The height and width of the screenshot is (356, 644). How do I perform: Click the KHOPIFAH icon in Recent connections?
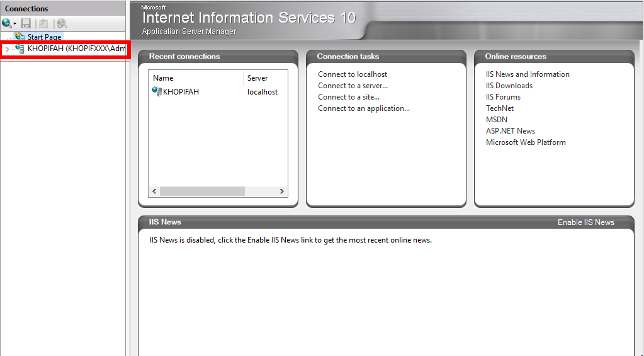coord(157,91)
